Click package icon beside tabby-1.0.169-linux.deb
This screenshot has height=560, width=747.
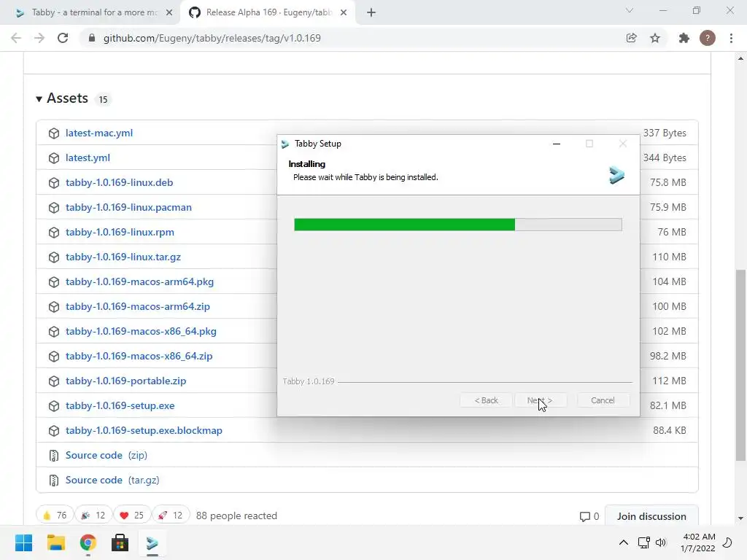tap(54, 183)
